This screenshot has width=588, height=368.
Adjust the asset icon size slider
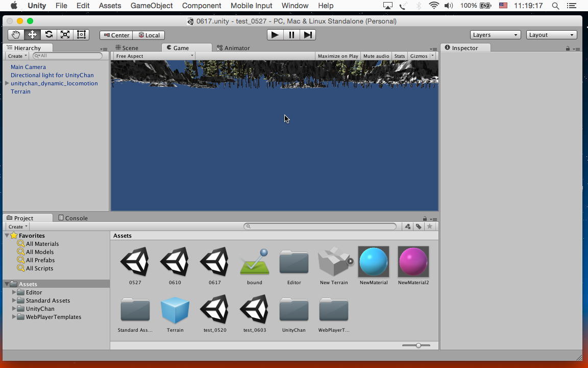[x=418, y=346]
